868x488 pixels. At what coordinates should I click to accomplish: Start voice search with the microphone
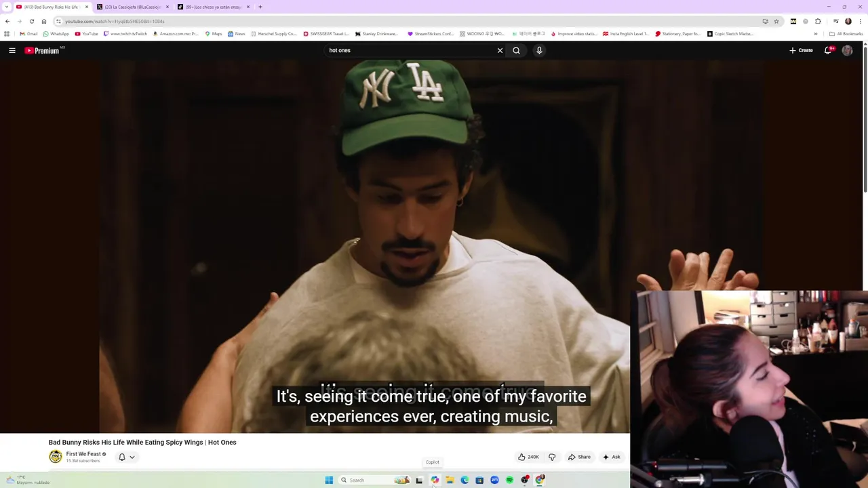[x=539, y=50]
